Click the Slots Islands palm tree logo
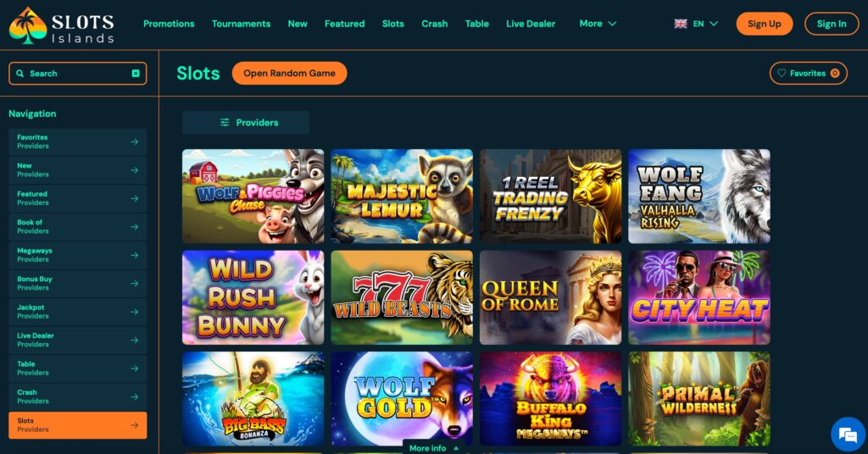The height and width of the screenshot is (454, 868). click(x=28, y=25)
